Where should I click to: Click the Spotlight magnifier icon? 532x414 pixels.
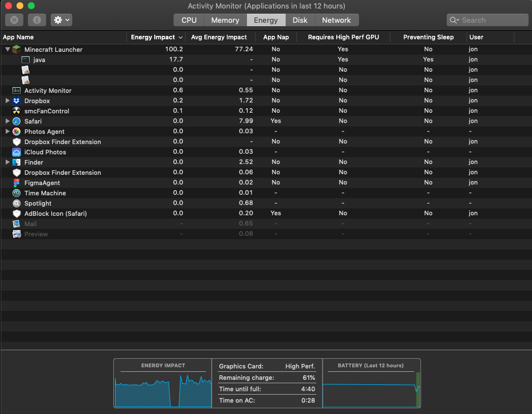tap(17, 203)
